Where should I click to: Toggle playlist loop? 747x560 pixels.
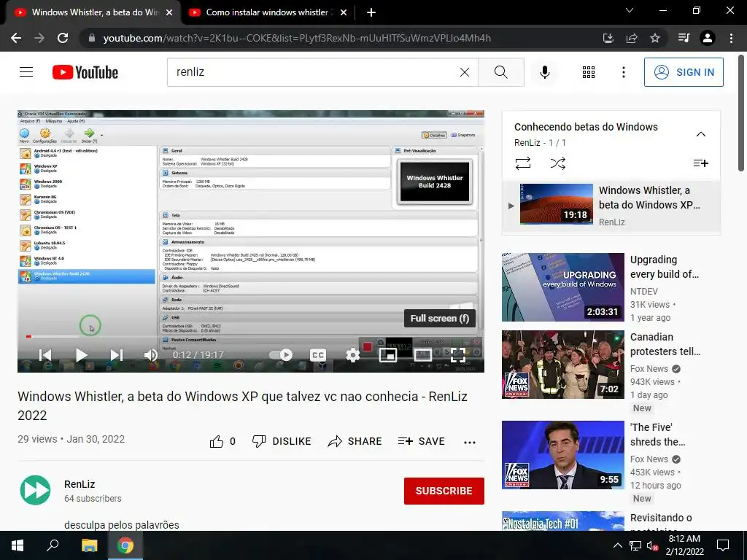point(522,163)
